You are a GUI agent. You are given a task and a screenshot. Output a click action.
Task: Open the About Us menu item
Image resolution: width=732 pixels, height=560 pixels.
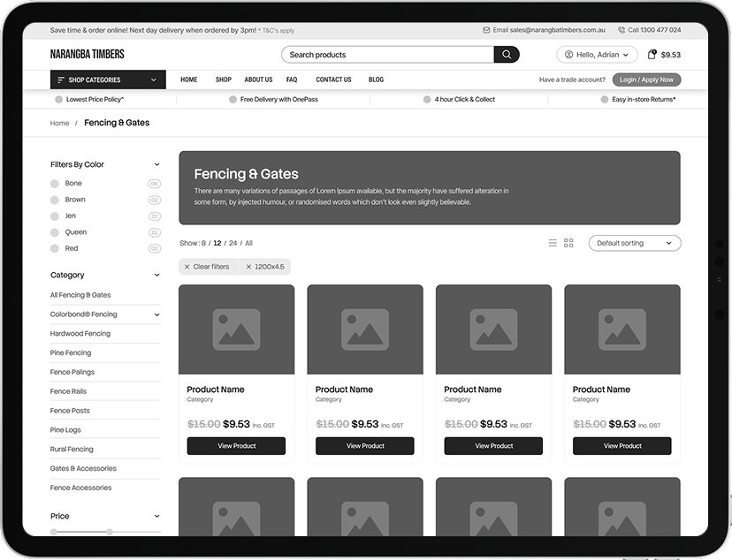[258, 79]
